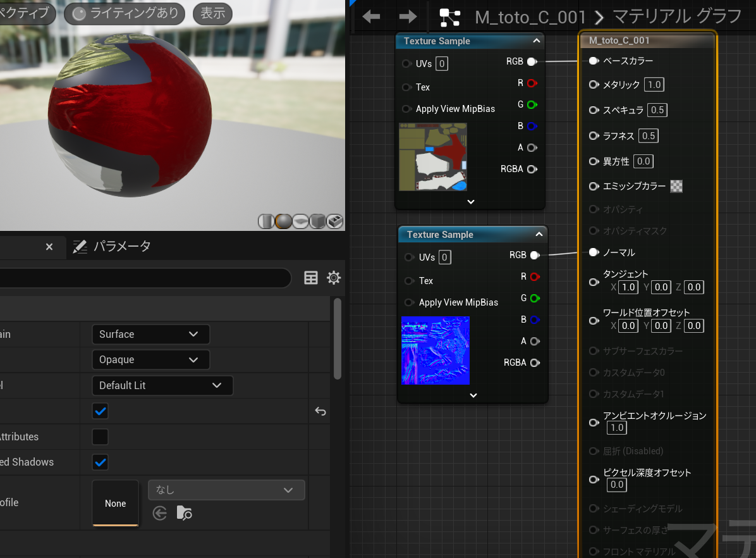Image resolution: width=756 pixels, height=558 pixels.
Task: Click RGBA pin of first Texture Sample
Action: click(532, 169)
